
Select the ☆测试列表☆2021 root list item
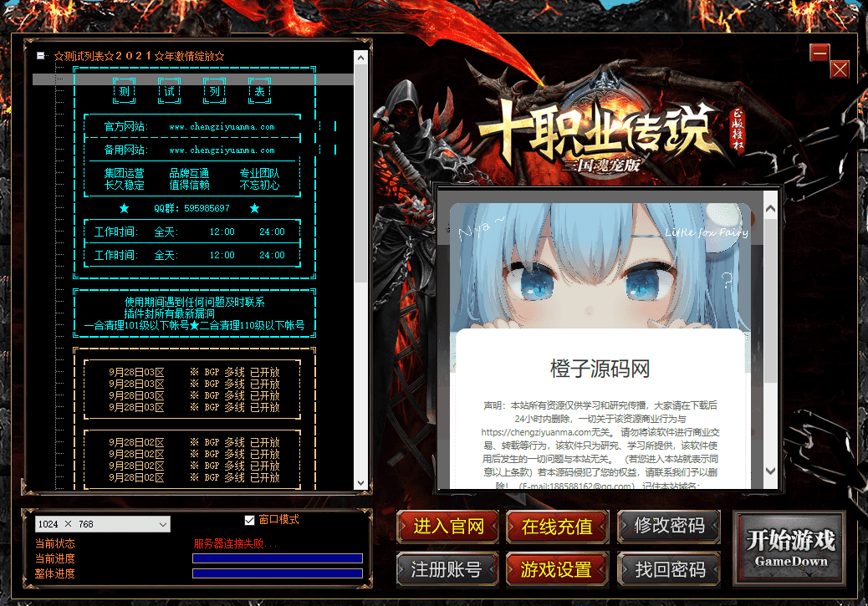pos(139,56)
